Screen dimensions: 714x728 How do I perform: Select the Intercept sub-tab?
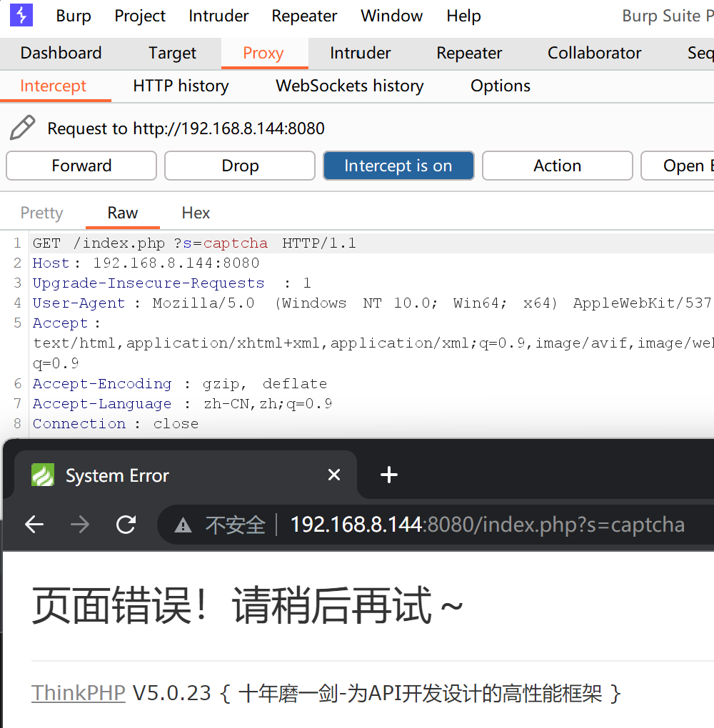tap(53, 86)
